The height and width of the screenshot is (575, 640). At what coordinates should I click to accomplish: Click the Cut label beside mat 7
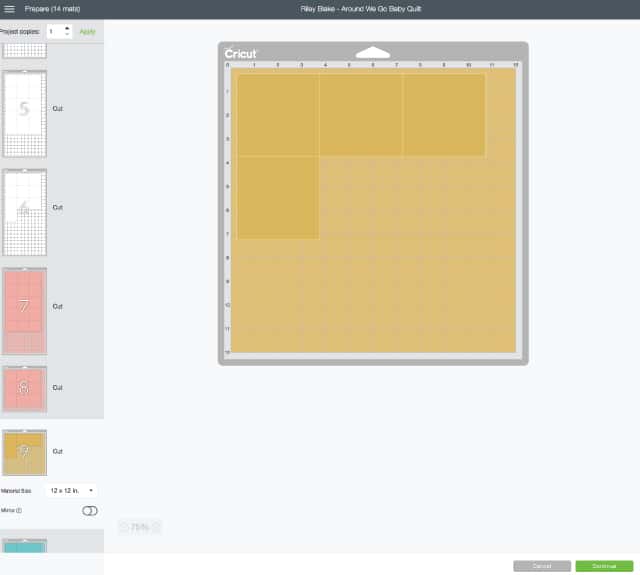tap(58, 306)
